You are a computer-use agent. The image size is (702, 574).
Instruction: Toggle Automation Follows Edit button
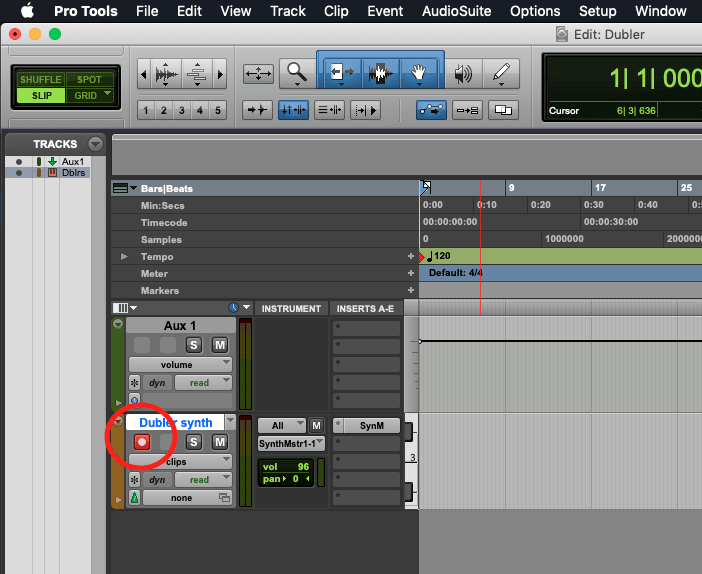[431, 110]
